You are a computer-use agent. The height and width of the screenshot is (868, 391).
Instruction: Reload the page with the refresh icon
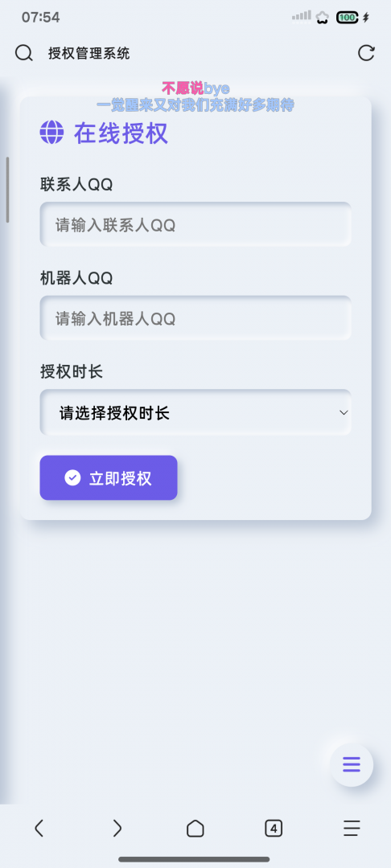click(366, 53)
